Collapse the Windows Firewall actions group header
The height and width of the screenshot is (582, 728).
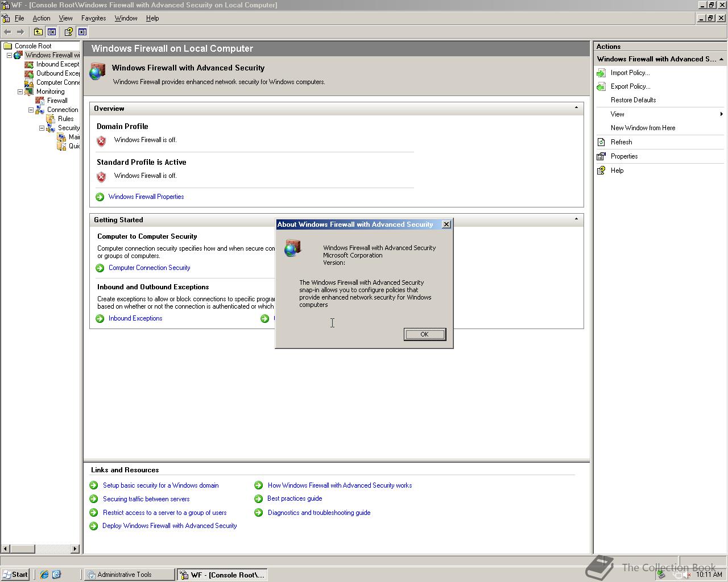click(x=721, y=59)
